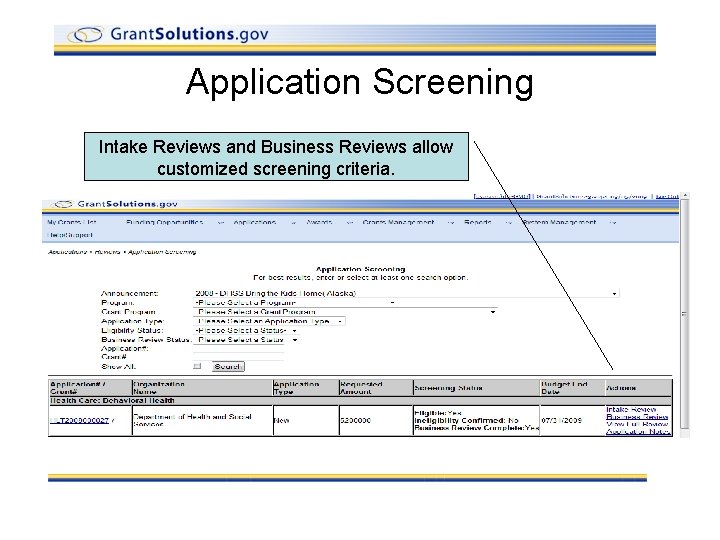
Task: Tick the Show All checkbox
Action: point(197,366)
